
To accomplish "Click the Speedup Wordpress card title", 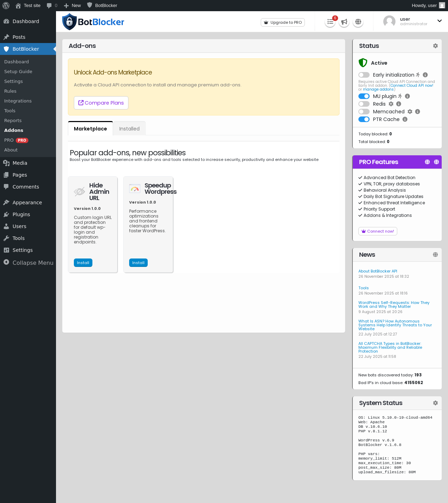I will click(x=161, y=189).
